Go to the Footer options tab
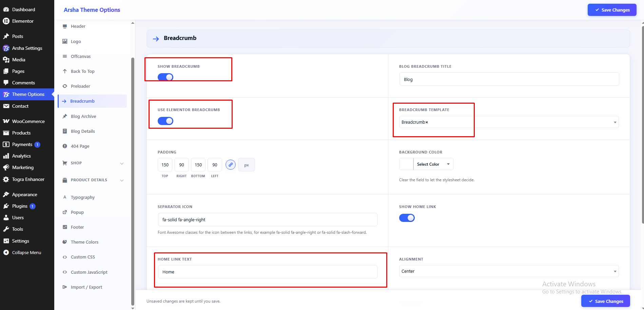The image size is (644, 310). coord(92,227)
